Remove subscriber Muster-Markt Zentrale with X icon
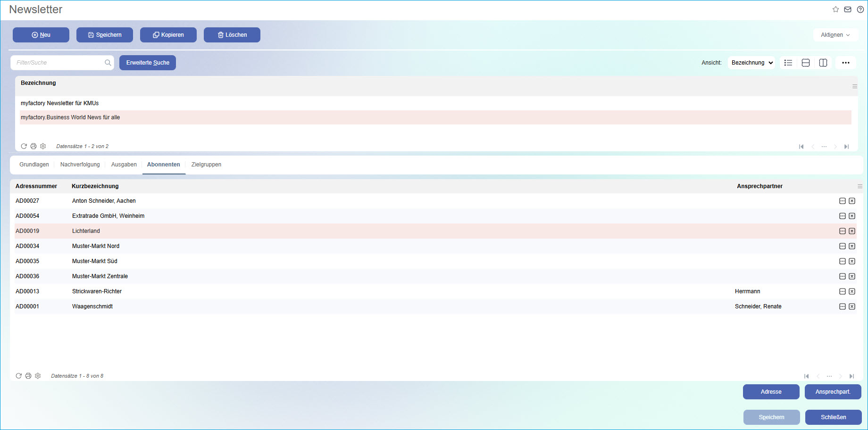 tap(852, 276)
